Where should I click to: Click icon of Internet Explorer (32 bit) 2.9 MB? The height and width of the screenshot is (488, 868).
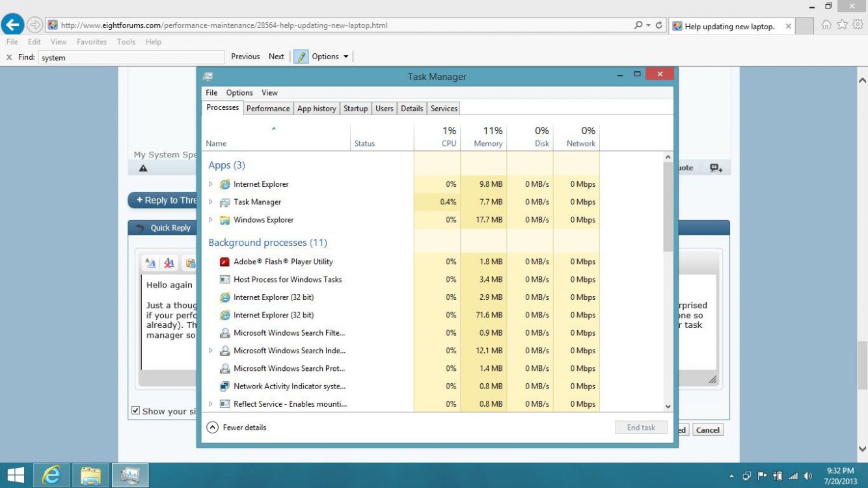[x=224, y=297]
